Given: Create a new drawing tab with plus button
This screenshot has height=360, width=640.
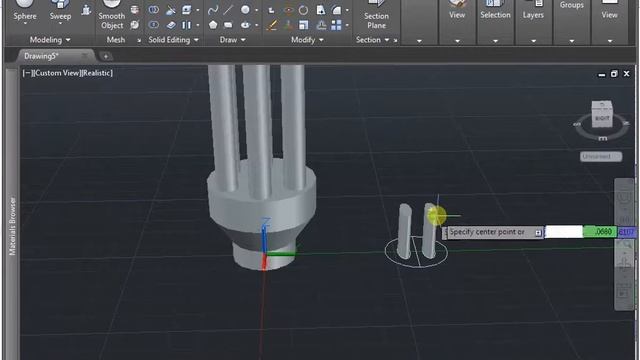Looking at the screenshot, I should point(106,56).
